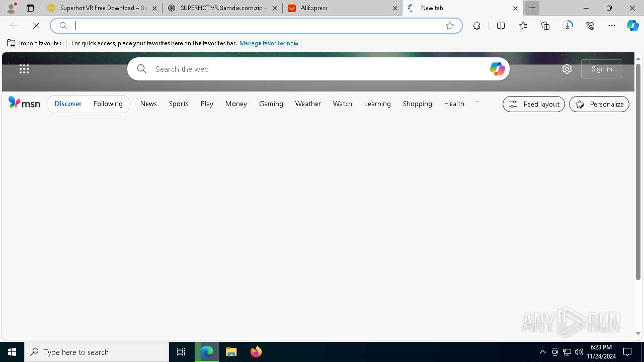The height and width of the screenshot is (362, 644).
Task: Click the Search the web box
Action: coord(318,69)
